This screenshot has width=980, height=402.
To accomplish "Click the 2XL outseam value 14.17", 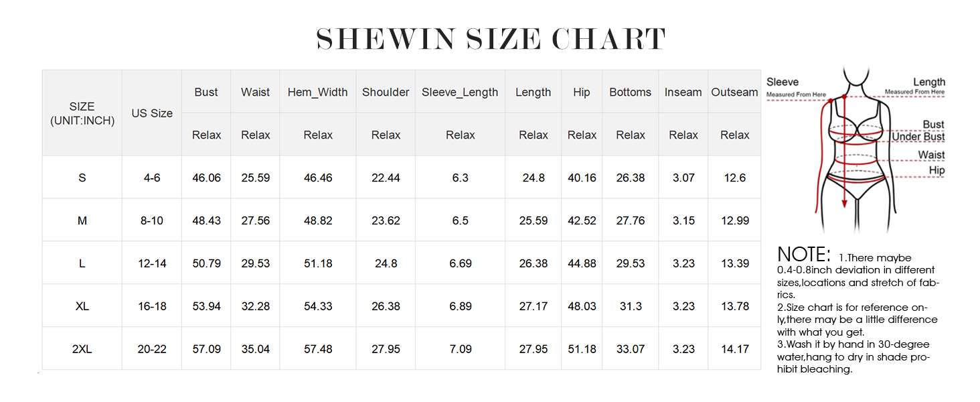I will click(x=734, y=349).
